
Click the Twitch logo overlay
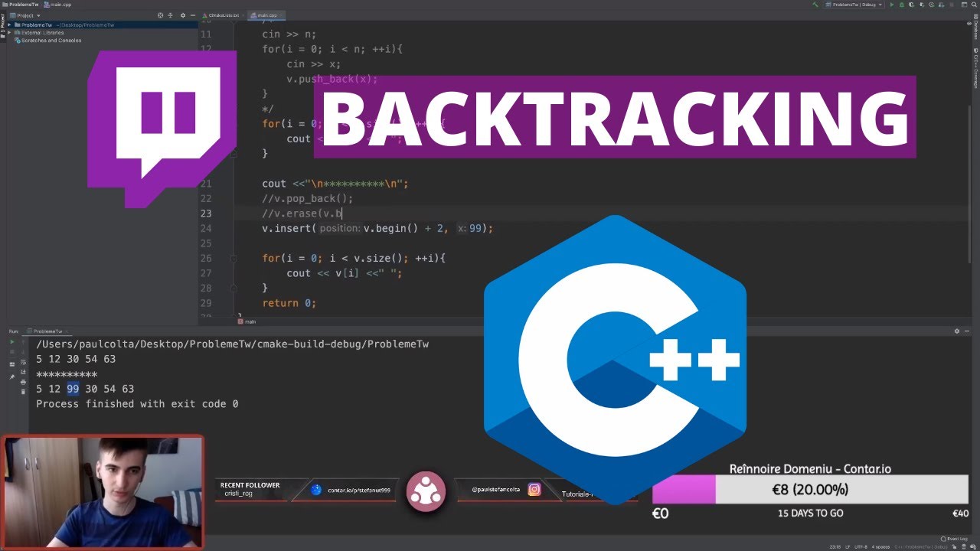coord(162,129)
